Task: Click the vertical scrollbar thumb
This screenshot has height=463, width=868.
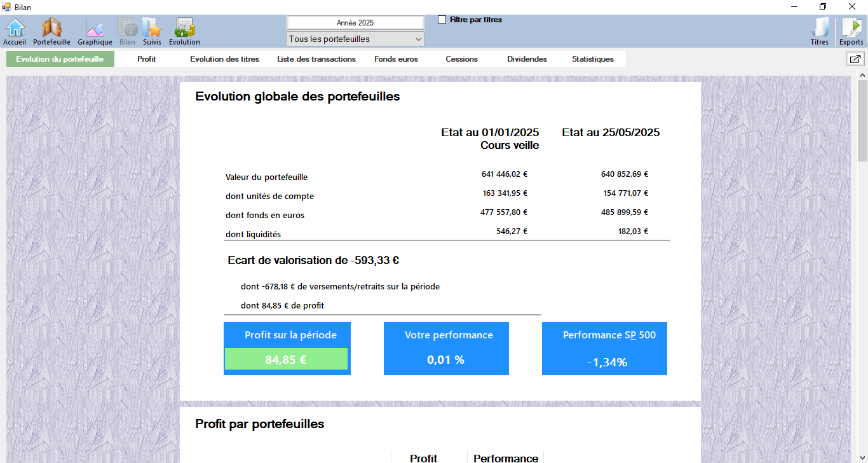Action: pyautogui.click(x=862, y=121)
